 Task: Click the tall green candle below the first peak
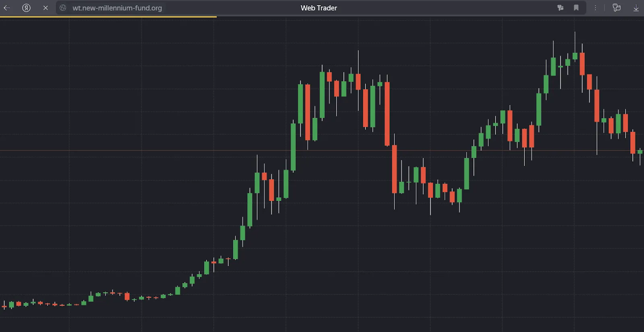293,147
